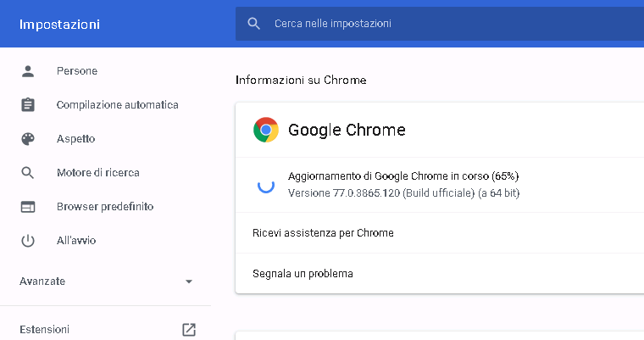Click the Google Chrome logo
This screenshot has height=340, width=644.
tap(266, 130)
